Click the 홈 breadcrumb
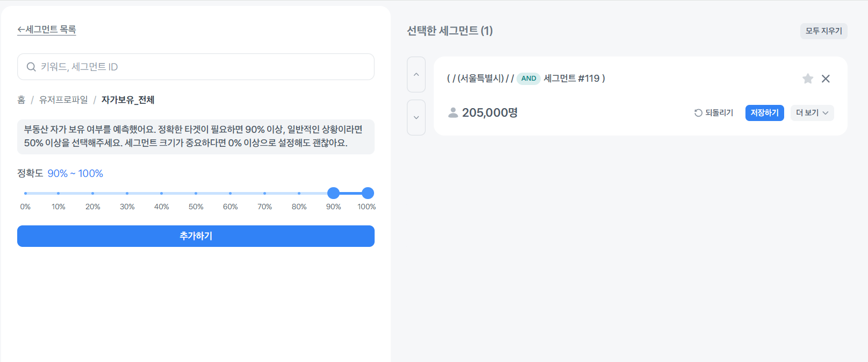 pos(21,100)
